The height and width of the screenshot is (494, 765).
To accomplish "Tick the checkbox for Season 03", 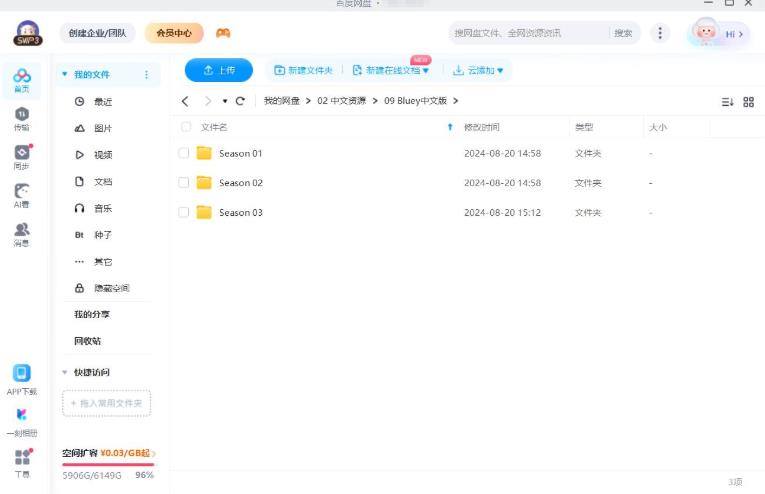I will (183, 212).
